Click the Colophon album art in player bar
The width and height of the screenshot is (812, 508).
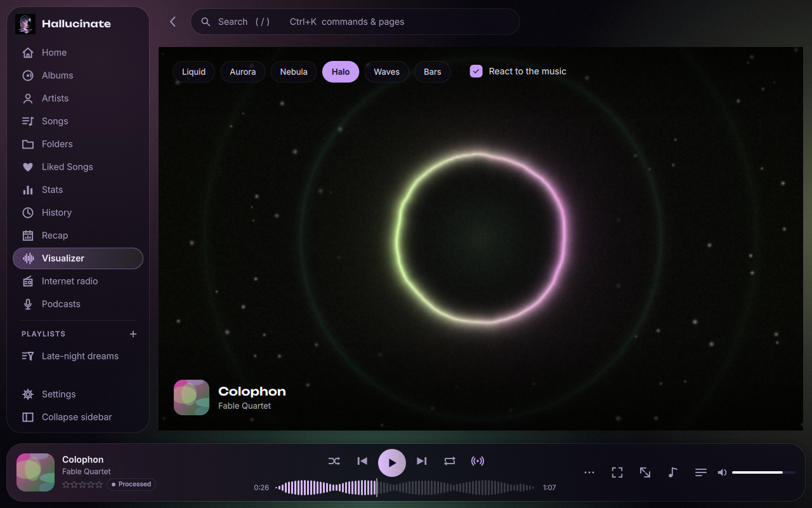pos(36,472)
